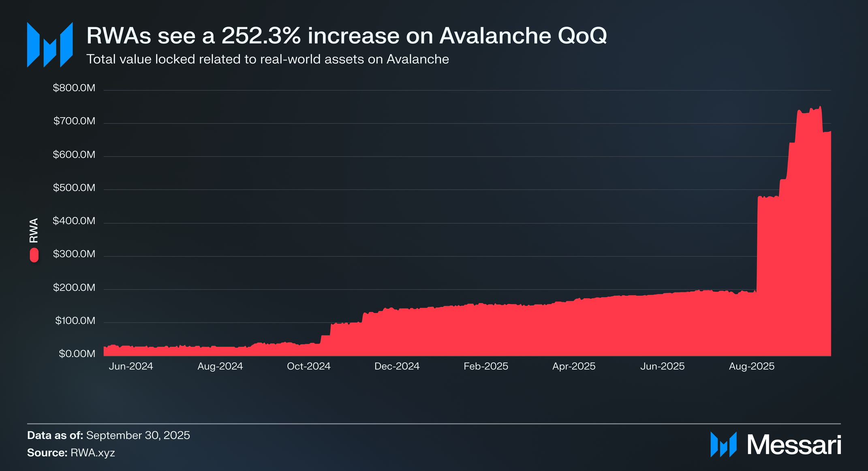The width and height of the screenshot is (868, 471).
Task: Click the vertical RWA legend label
Action: click(34, 230)
